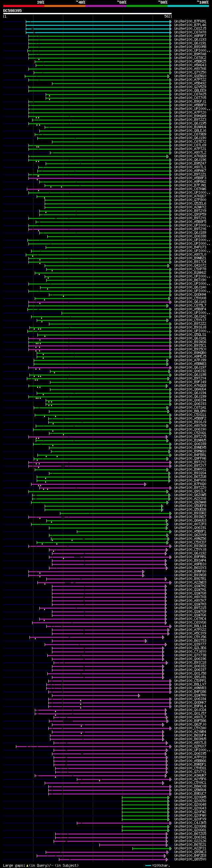Select hit label UniRef100_Q8S5V0

click(190, 859)
